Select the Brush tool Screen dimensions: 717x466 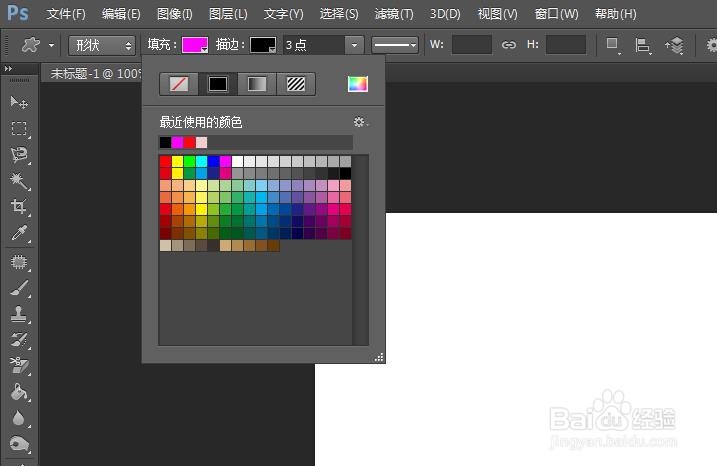pos(19,289)
